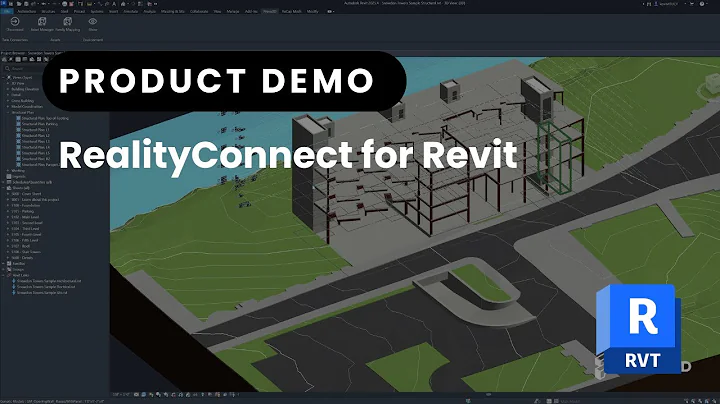720x404 pixels.
Task: Switch to the Architecture ribbon tab
Action: (x=27, y=11)
